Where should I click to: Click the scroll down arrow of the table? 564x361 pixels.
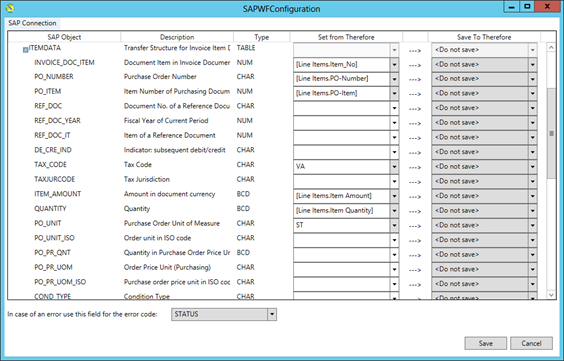[x=551, y=295]
